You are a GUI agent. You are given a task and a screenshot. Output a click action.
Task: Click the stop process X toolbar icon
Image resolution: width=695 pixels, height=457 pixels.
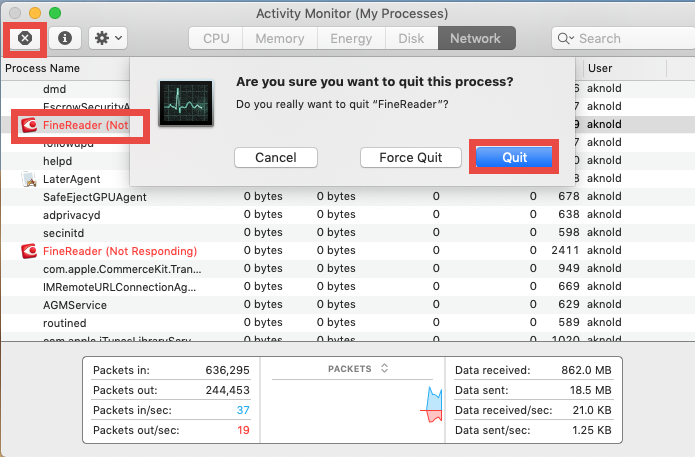point(25,39)
